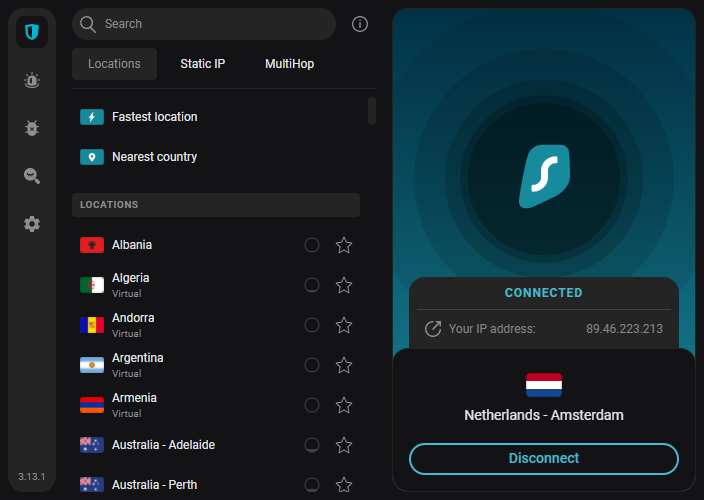Click the pin icon for Nearest country
This screenshot has height=500, width=704.
tap(92, 157)
